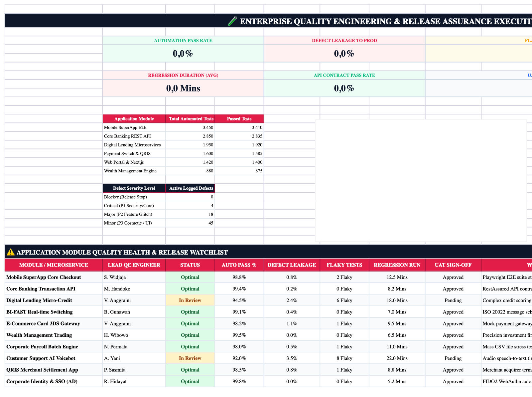Select the Defect Leakage to Prod header cell

[x=344, y=41]
